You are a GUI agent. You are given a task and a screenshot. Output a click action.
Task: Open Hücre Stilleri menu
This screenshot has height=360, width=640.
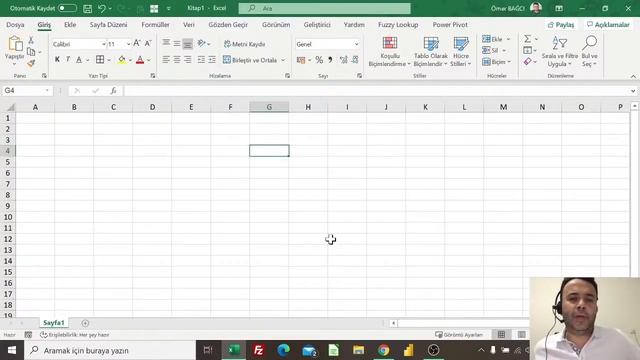tap(461, 51)
